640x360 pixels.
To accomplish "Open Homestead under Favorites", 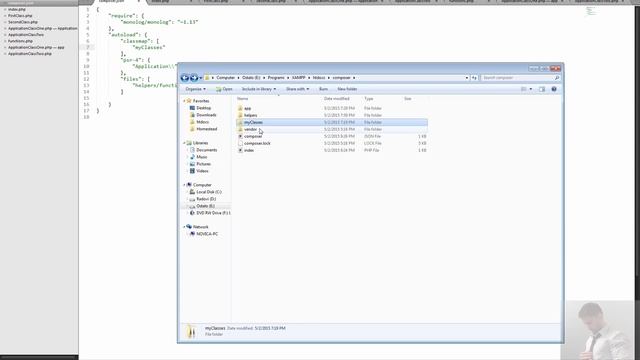I will 207,129.
